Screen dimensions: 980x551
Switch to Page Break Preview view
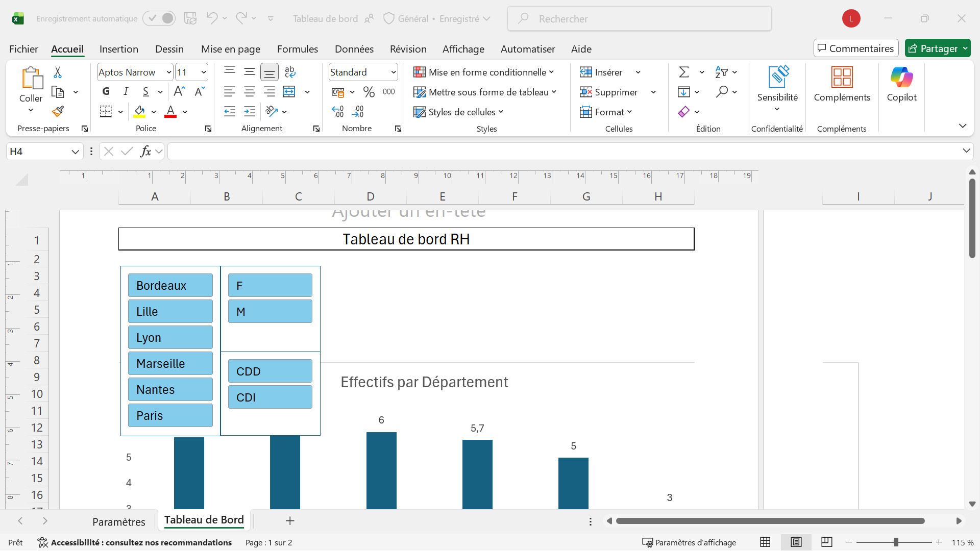pos(827,542)
